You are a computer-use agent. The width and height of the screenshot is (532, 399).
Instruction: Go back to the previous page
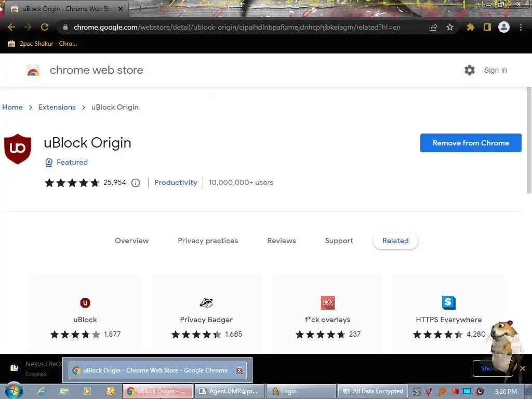tap(11, 27)
